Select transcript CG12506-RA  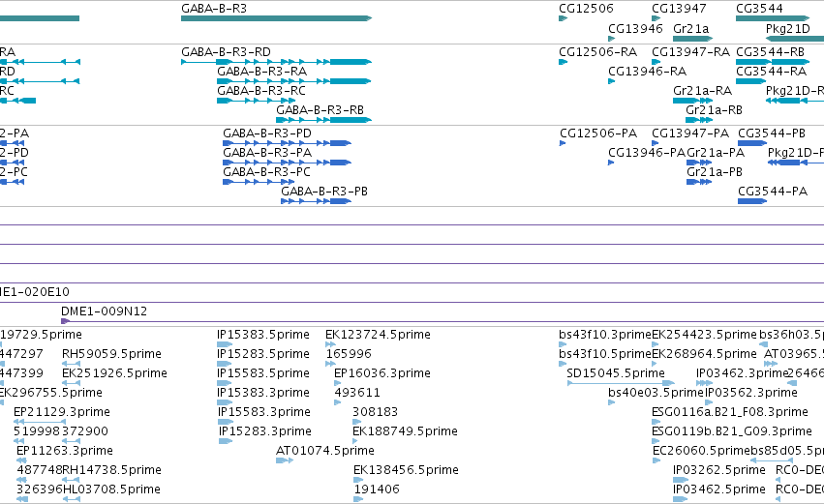click(598, 52)
